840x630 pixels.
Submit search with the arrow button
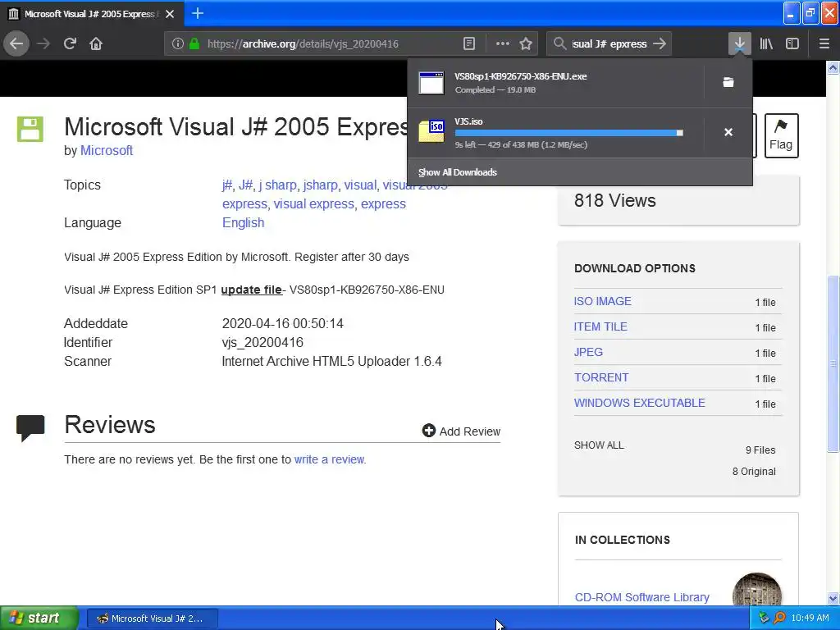click(x=660, y=44)
